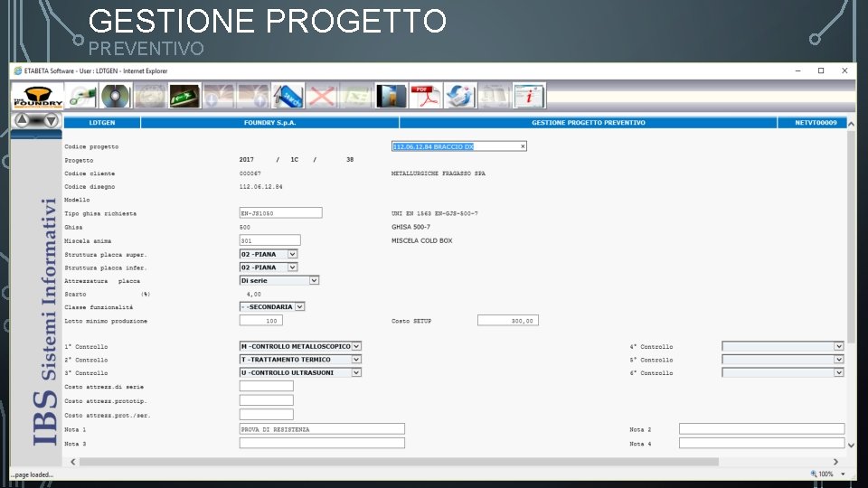Maximize the Internet Explorer window
The height and width of the screenshot is (488, 868).
[821, 70]
